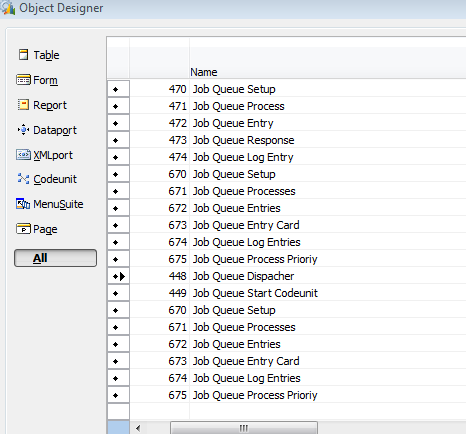Viewport: 466px width, 434px height.
Task: Select the Dataport object type icon
Action: (23, 130)
